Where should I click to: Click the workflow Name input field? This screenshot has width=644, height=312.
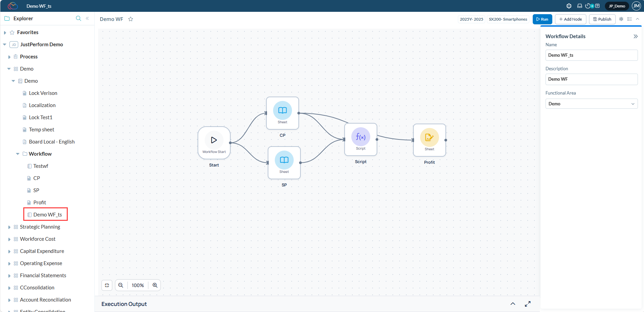click(x=591, y=55)
